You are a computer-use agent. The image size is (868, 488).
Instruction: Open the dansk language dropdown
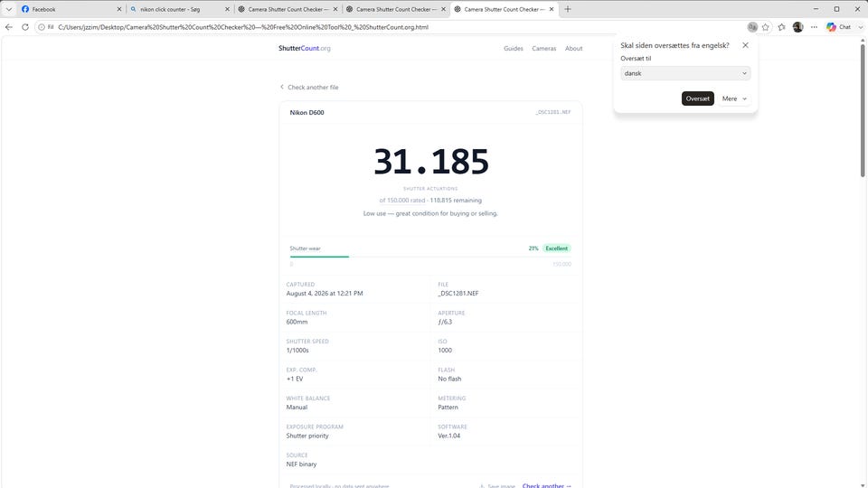685,73
